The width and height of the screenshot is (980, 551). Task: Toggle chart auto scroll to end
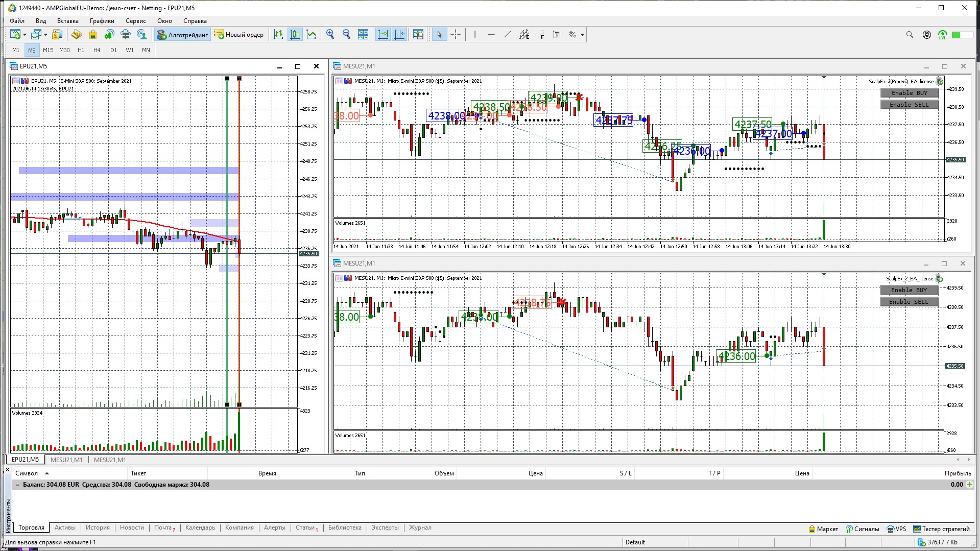coord(383,34)
